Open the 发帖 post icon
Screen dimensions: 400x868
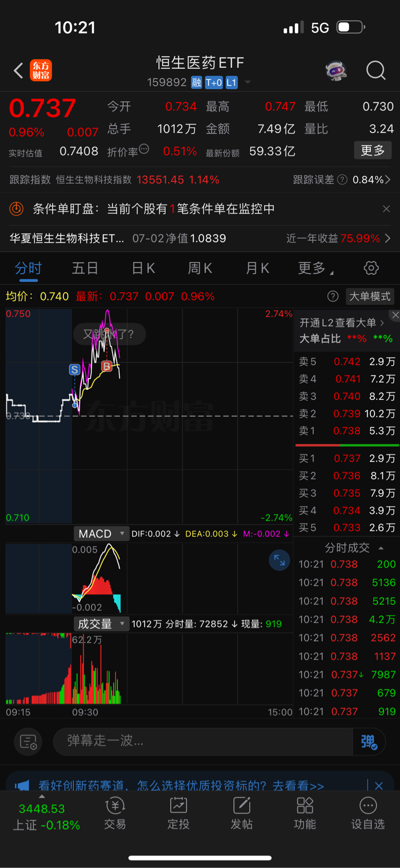tap(242, 813)
